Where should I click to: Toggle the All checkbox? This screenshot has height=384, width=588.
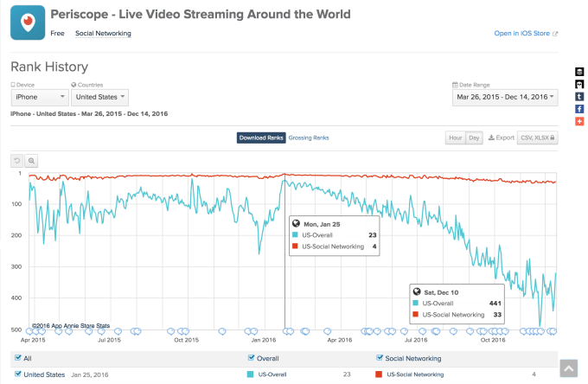pos(17,358)
